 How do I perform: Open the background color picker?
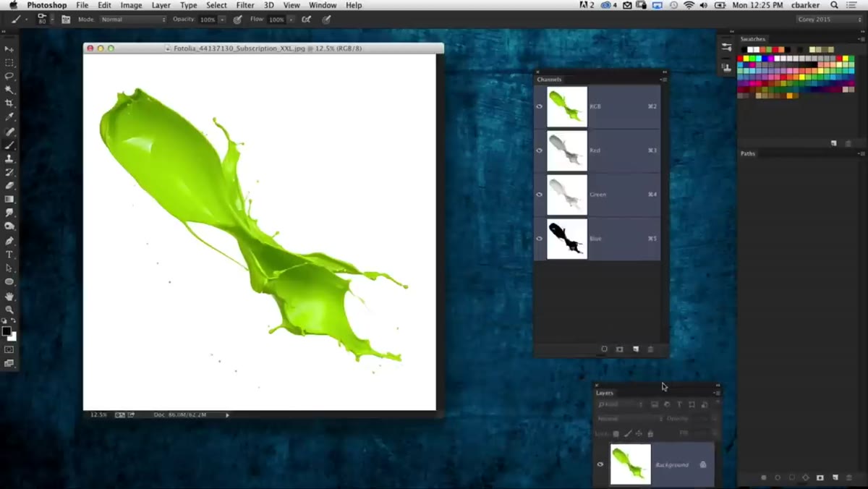click(12, 336)
